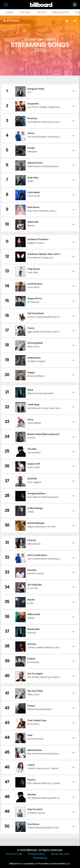The image size is (80, 868).
Task: Select the Events tab
Action: (x=9, y=12)
